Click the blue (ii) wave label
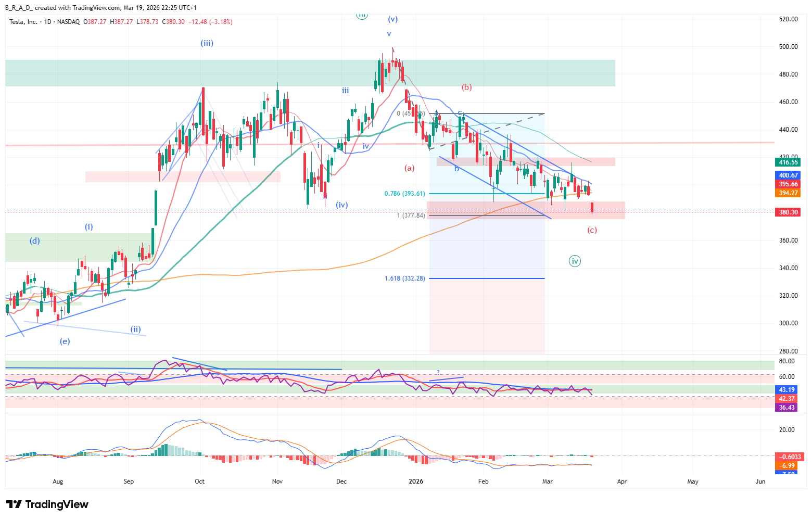The width and height of the screenshot is (812, 520). coord(135,329)
